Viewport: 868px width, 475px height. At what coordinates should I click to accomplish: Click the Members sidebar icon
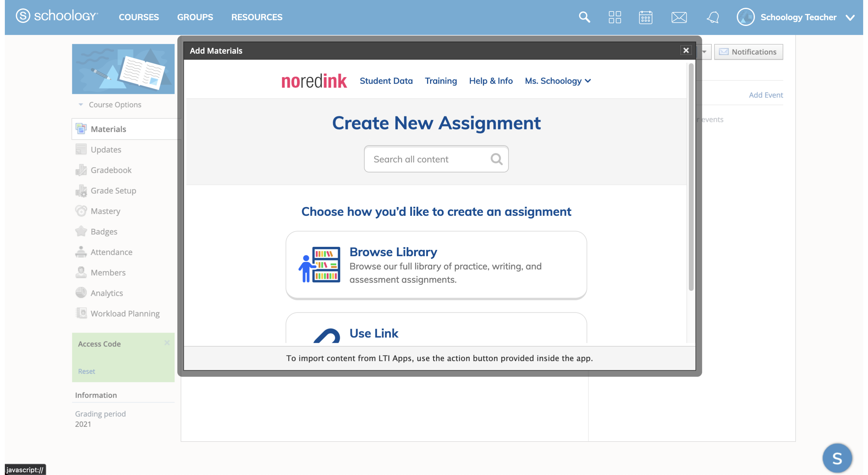point(81,272)
